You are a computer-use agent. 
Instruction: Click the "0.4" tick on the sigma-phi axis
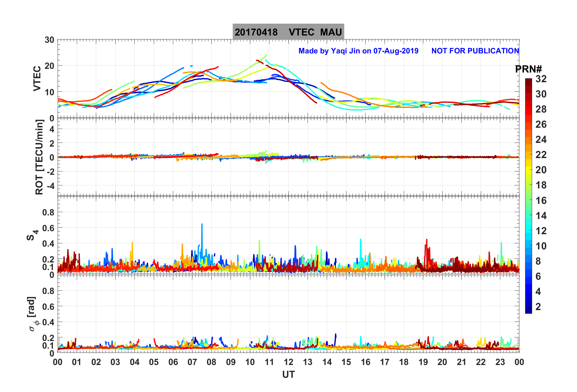pos(48,322)
